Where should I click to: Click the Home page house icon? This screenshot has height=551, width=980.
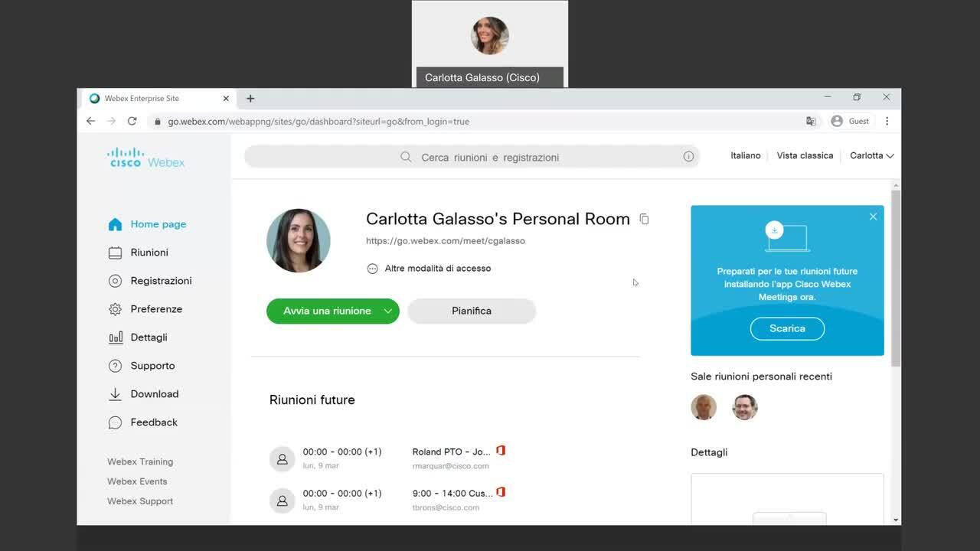[x=115, y=224]
